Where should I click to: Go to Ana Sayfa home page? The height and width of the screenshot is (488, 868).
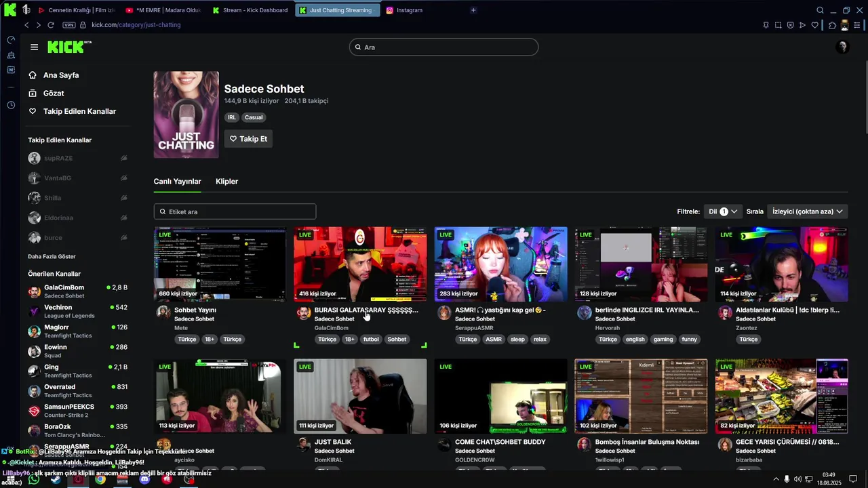[61, 75]
